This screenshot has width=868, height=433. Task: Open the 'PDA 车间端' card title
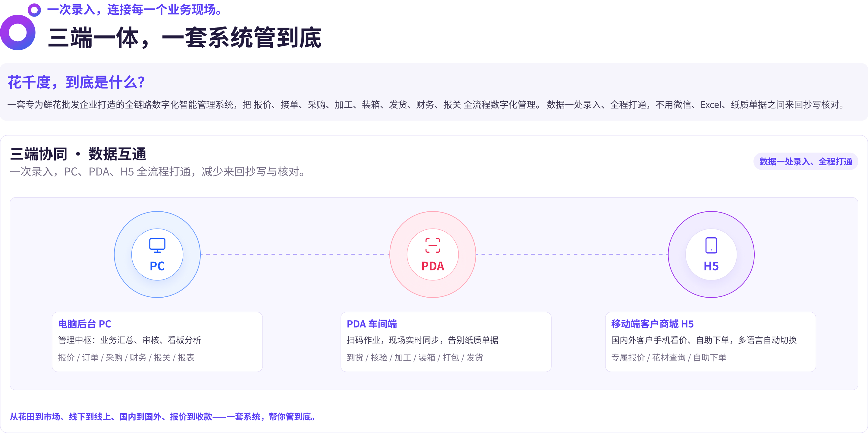372,324
